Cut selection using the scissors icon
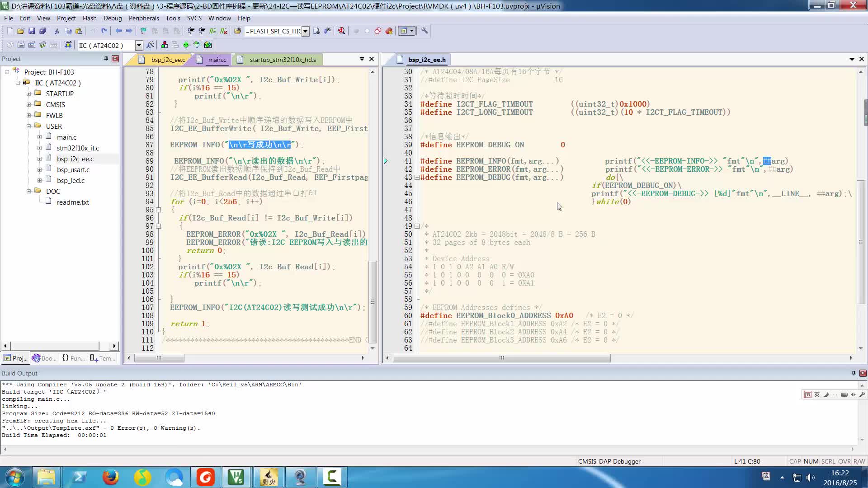This screenshot has width=868, height=488. click(x=57, y=31)
